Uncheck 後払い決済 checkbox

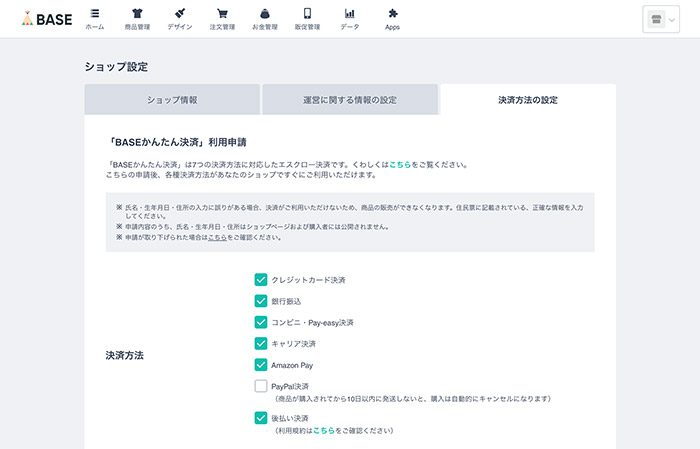pos(261,418)
